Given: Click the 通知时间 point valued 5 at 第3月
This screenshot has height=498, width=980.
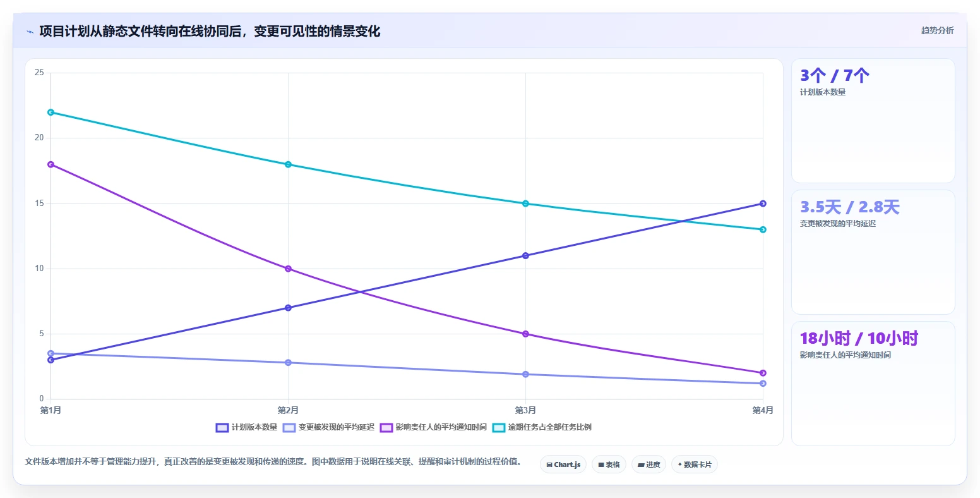Looking at the screenshot, I should (525, 334).
